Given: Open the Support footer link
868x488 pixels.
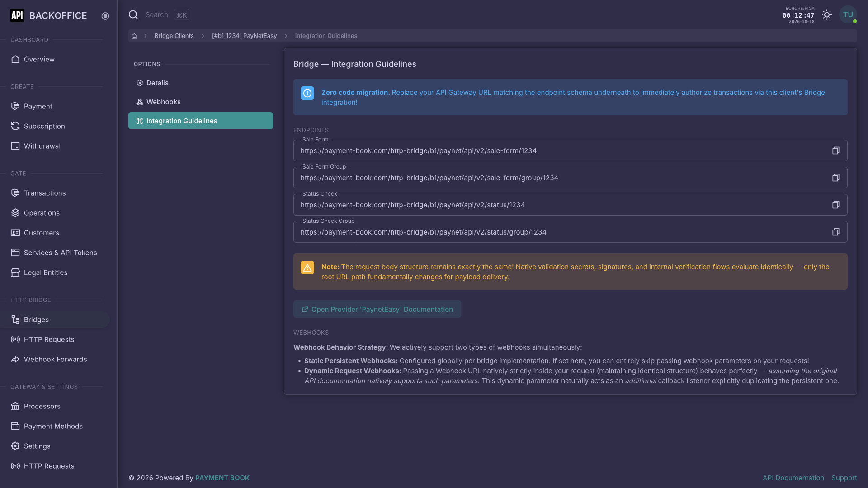Looking at the screenshot, I should click(x=844, y=478).
